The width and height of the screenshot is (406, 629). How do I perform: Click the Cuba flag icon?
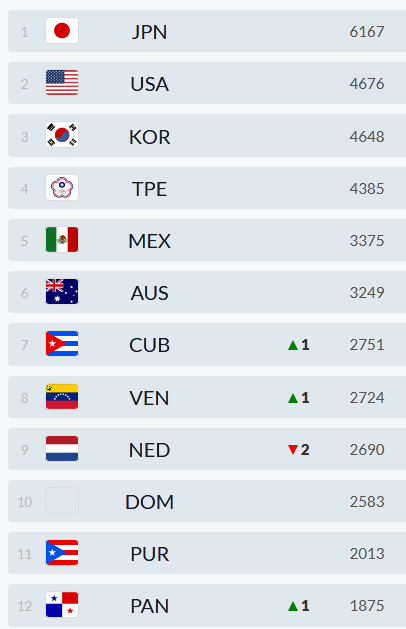[x=62, y=344]
